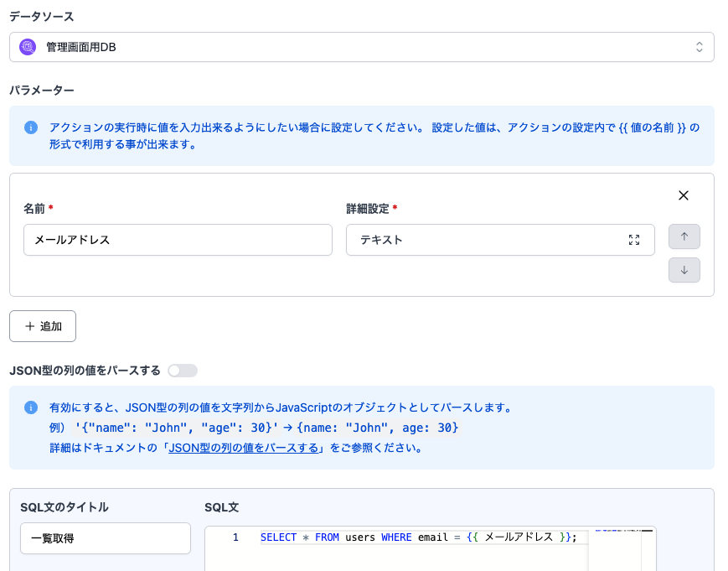Move parameter down with the down arrow button
This screenshot has height=571, width=728.
coord(684,270)
